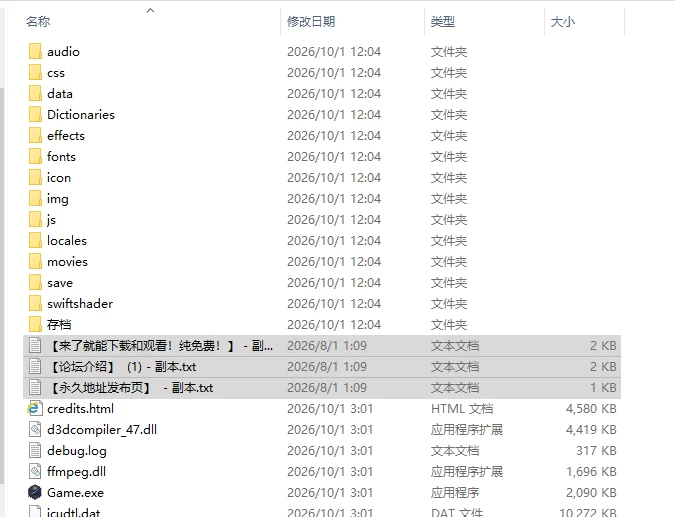675x517 pixels.
Task: Click the debug.log file icon
Action: click(x=35, y=451)
